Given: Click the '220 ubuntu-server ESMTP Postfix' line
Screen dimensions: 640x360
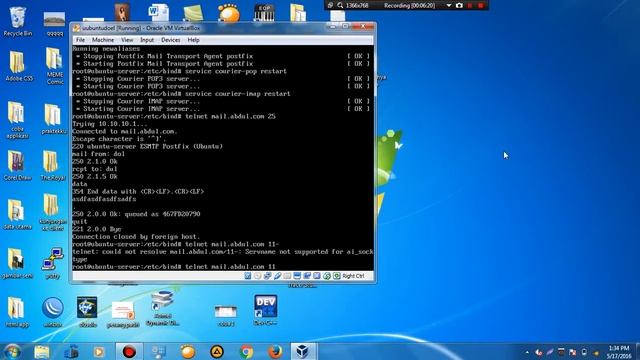Looking at the screenshot, I should [x=147, y=146].
